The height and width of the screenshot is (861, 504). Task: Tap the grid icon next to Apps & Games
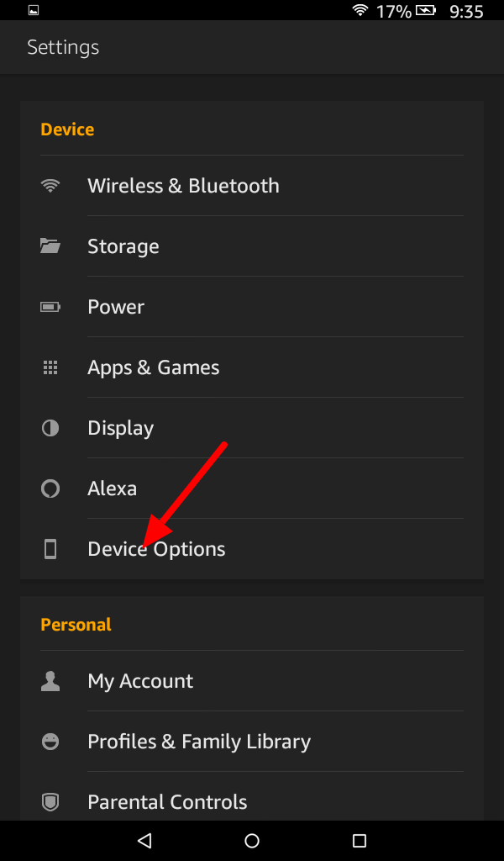[50, 367]
